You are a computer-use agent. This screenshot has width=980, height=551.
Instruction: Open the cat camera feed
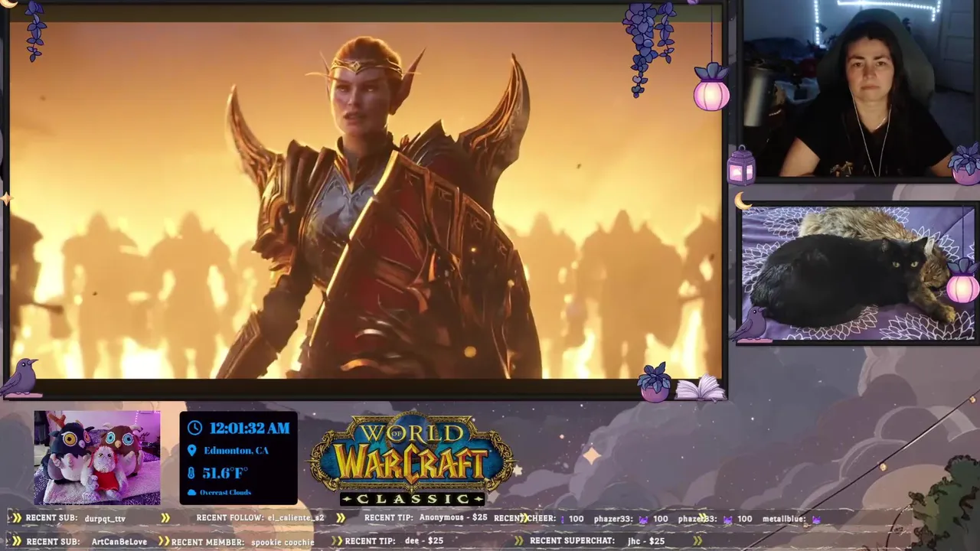pos(857,272)
